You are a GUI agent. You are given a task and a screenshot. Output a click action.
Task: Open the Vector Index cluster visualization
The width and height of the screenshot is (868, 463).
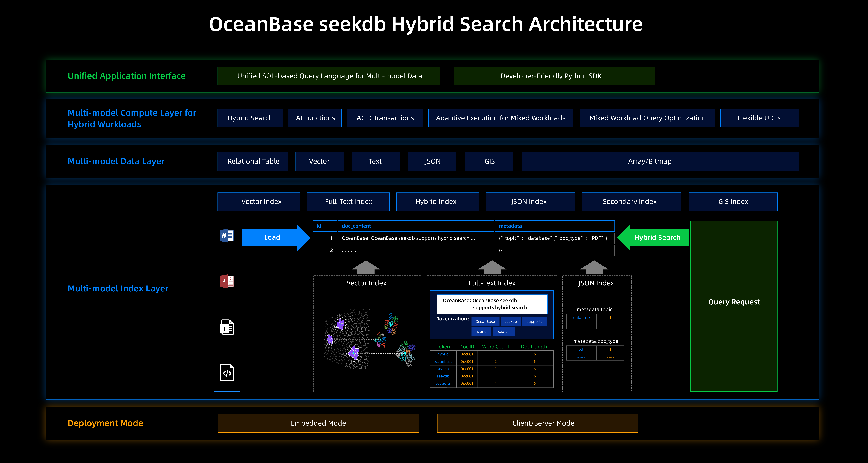pyautogui.click(x=367, y=337)
